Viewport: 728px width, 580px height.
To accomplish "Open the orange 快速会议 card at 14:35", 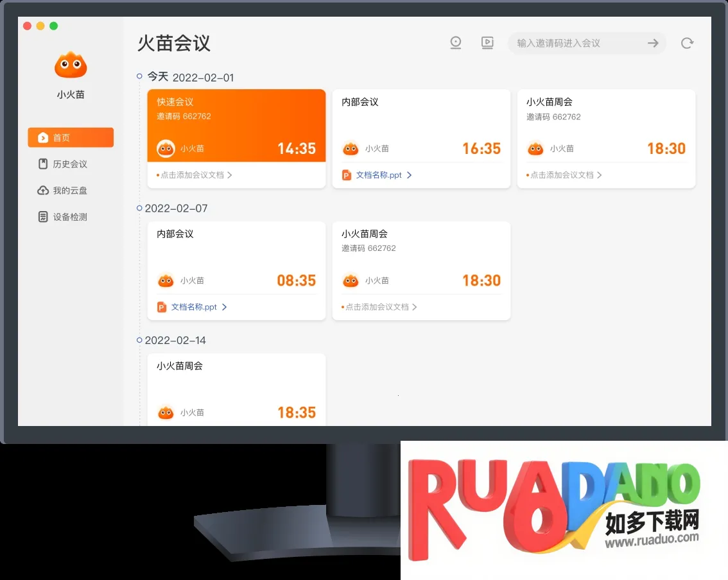I will [x=236, y=125].
